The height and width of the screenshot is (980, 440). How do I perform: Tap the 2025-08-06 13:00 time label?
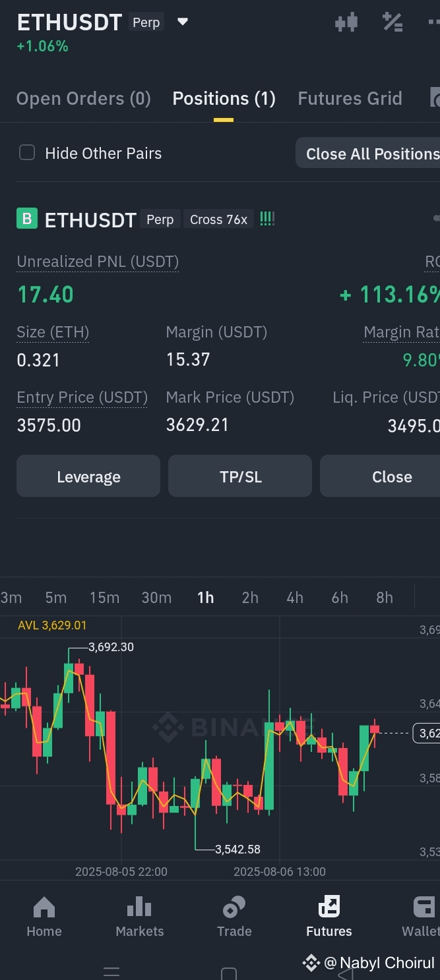click(280, 871)
